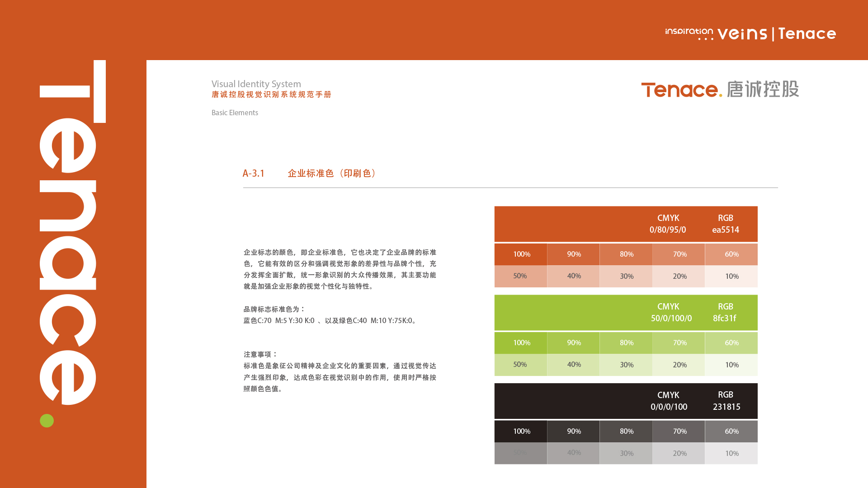Pick the orange 10% swatch
This screenshot has height=488, width=868.
[731, 276]
